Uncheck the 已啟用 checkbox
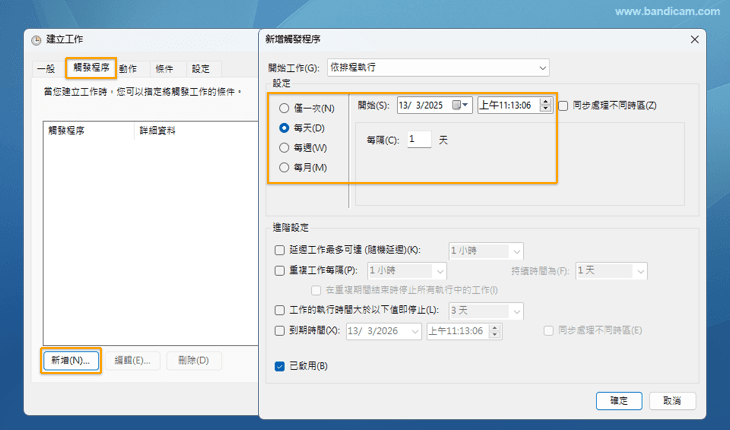 click(280, 366)
